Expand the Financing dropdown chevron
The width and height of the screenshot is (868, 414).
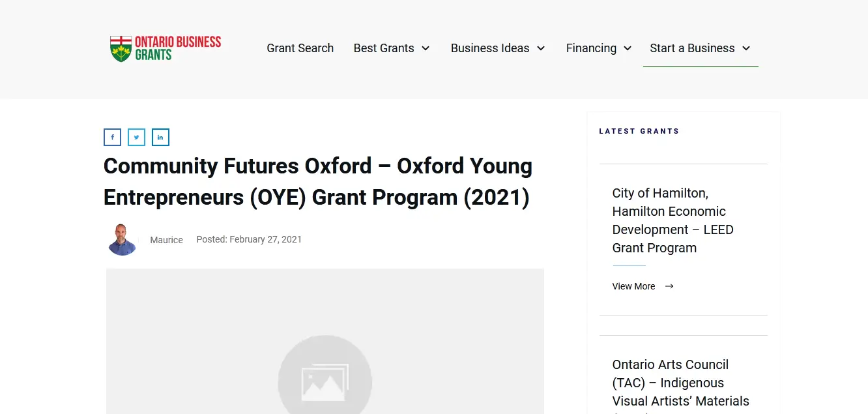pyautogui.click(x=628, y=48)
